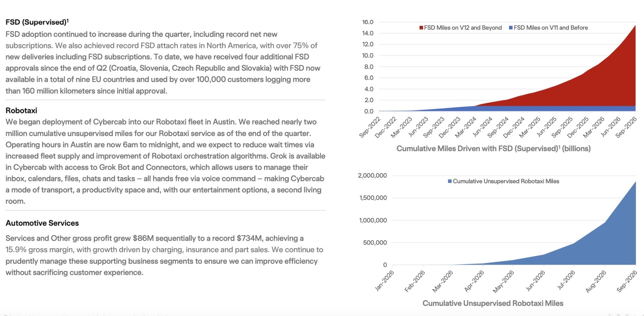Select the Automotive Services heading
Viewport: 644px width, 316px height.
pos(42,223)
